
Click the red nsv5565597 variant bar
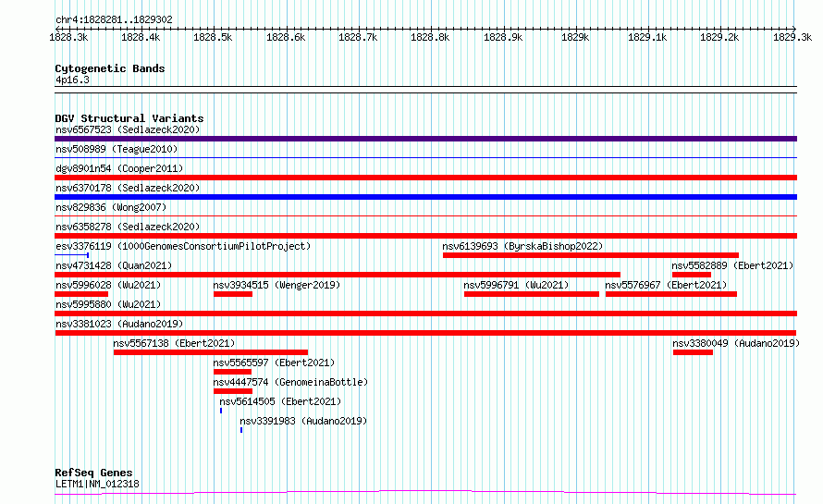(232, 372)
